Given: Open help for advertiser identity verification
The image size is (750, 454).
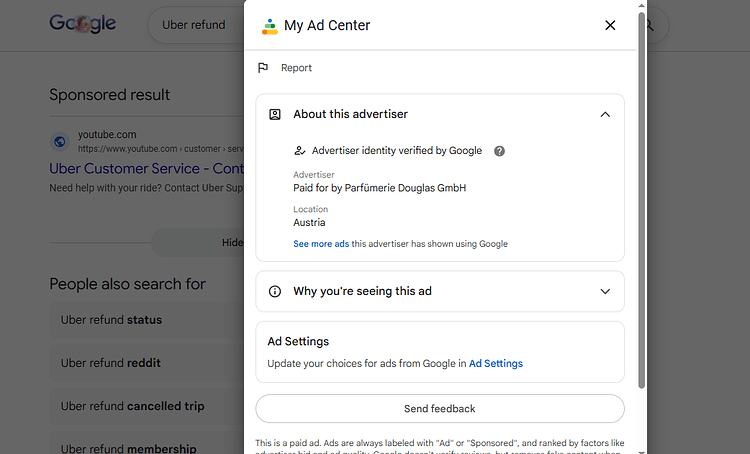Looking at the screenshot, I should [499, 151].
